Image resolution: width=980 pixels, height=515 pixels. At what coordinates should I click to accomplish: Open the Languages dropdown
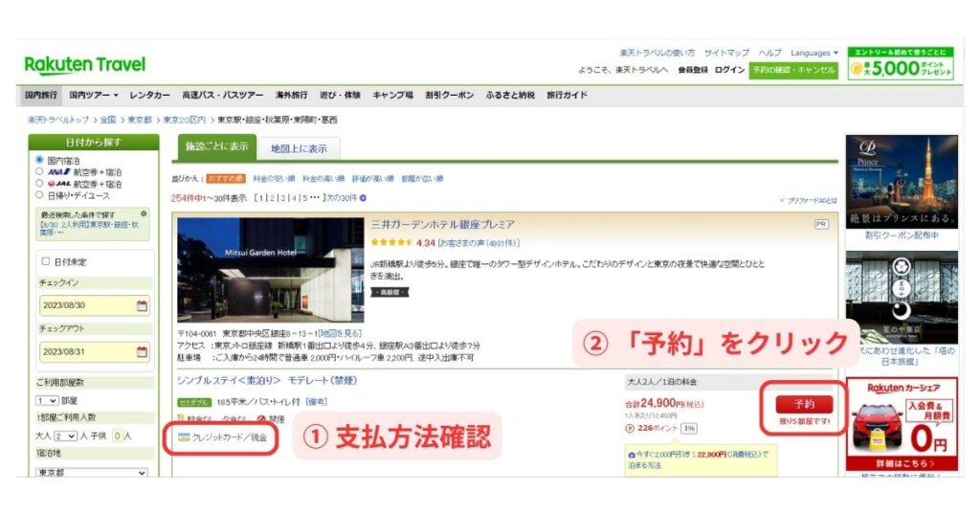(814, 53)
